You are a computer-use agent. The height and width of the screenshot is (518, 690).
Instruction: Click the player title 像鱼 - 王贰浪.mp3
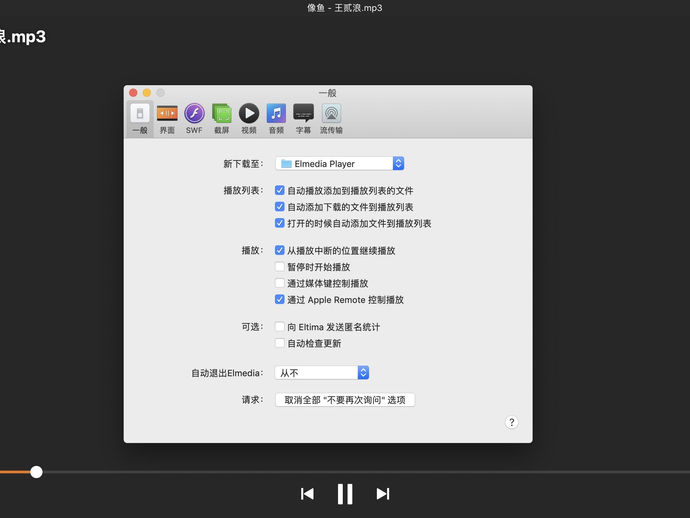tap(345, 8)
